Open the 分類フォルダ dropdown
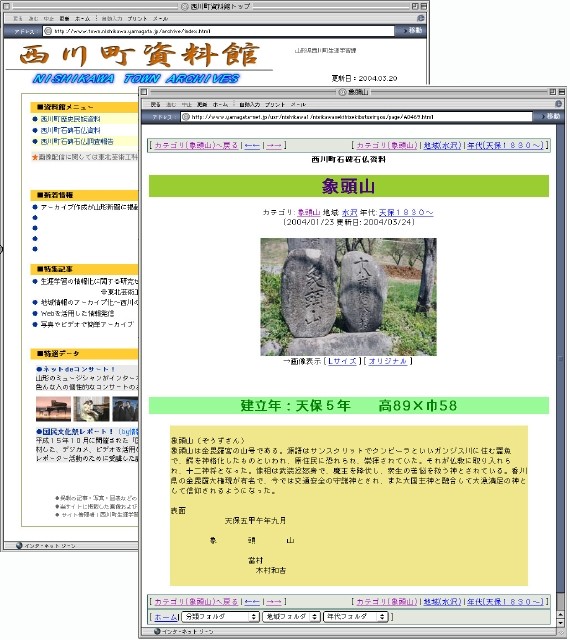This screenshot has width=570, height=640. click(x=220, y=616)
